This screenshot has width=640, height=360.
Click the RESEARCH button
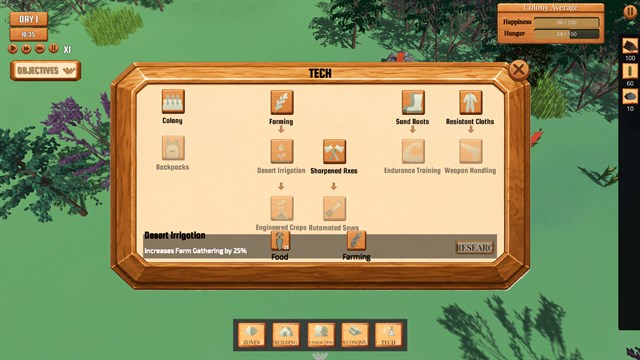pos(475,247)
